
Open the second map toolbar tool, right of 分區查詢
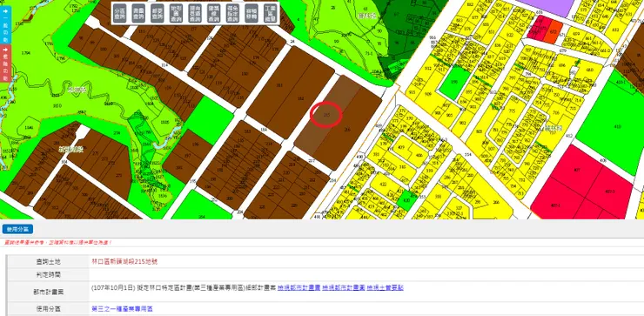[138, 14]
